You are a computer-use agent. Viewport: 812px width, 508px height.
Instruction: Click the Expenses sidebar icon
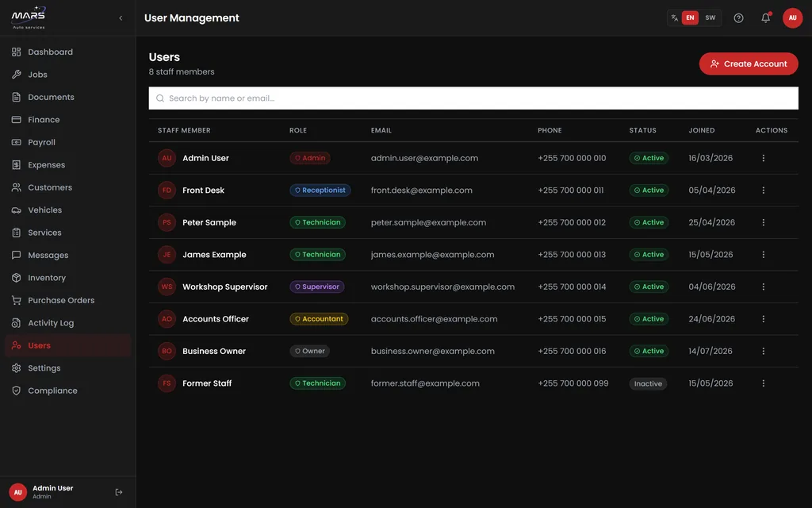(x=17, y=165)
